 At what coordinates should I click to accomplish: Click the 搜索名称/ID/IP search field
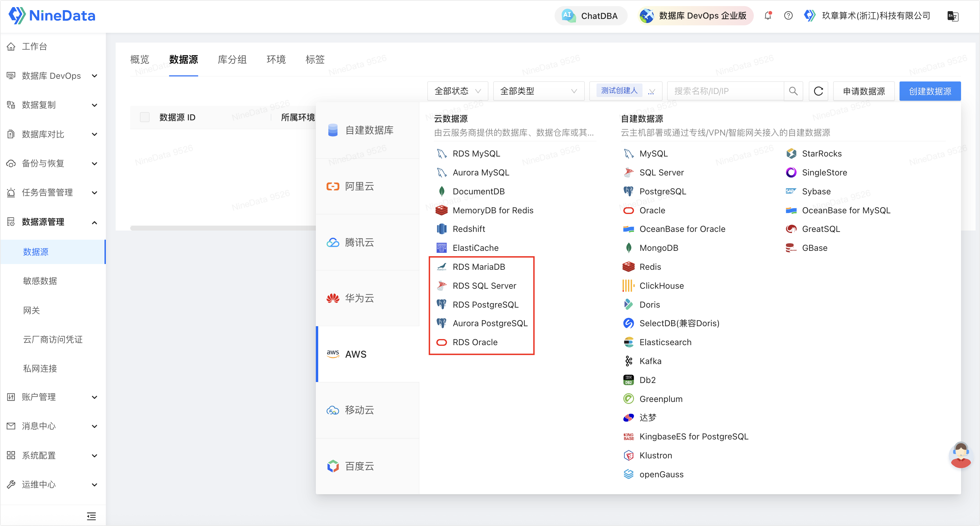(725, 91)
